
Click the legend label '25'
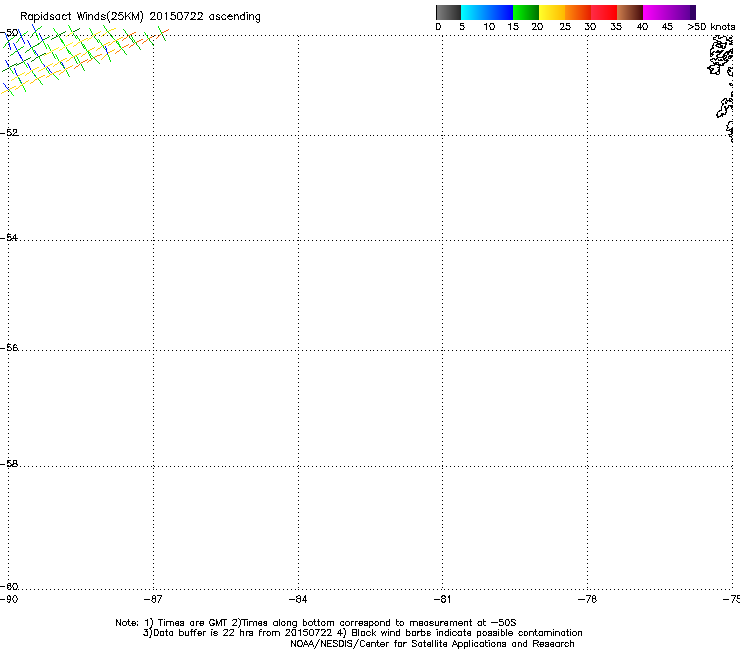point(565,27)
